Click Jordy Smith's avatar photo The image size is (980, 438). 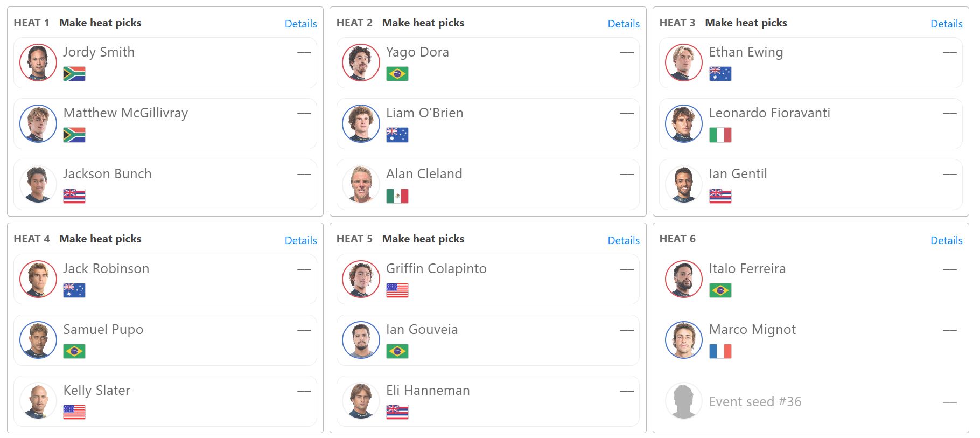[x=38, y=62]
